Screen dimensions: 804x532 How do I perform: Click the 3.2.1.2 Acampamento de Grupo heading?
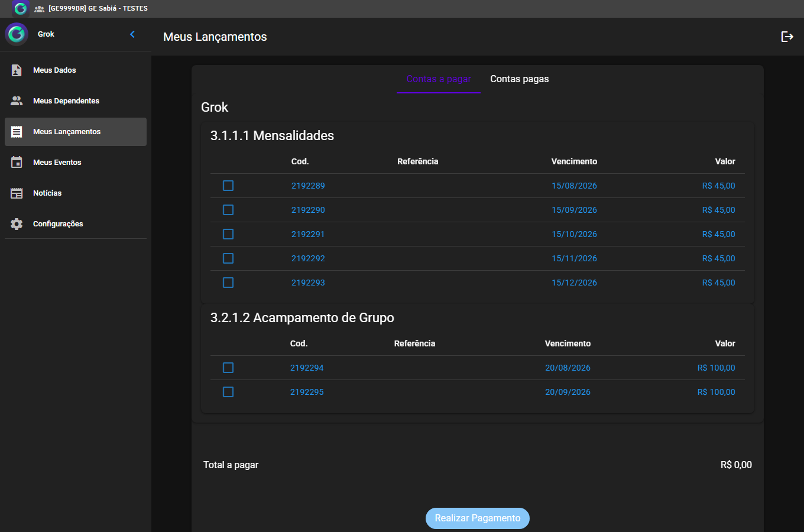click(x=302, y=318)
